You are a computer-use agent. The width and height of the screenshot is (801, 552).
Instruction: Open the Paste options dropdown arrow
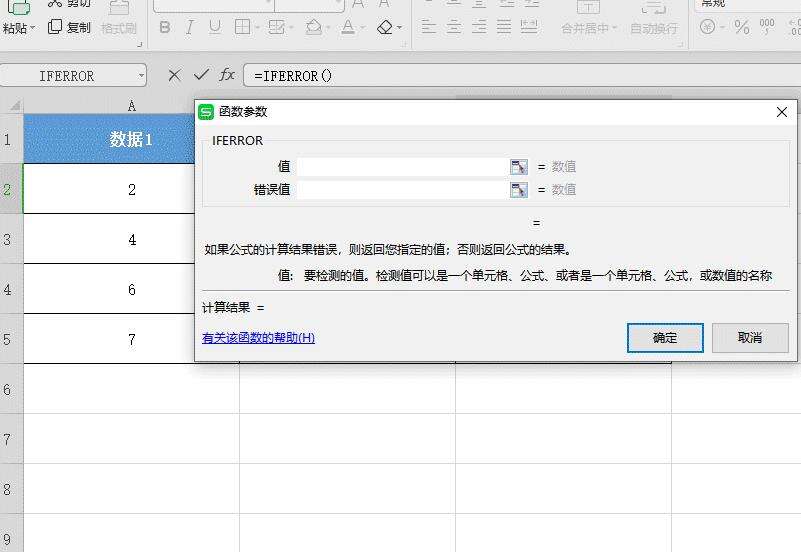[x=33, y=28]
